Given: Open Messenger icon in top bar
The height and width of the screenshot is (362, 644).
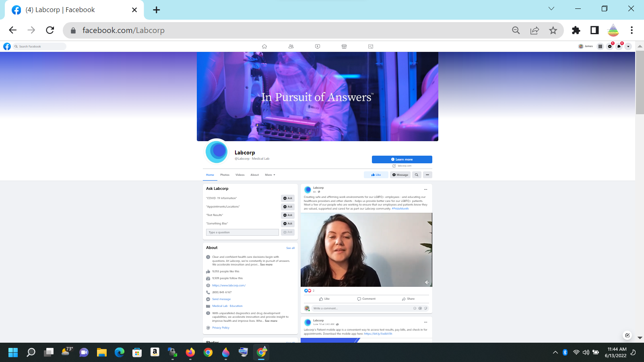Looking at the screenshot, I should 610,46.
